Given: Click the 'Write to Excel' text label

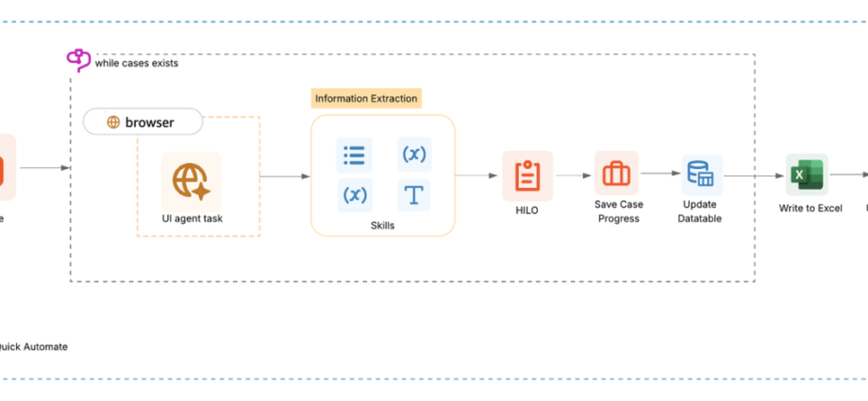Looking at the screenshot, I should pyautogui.click(x=810, y=209).
